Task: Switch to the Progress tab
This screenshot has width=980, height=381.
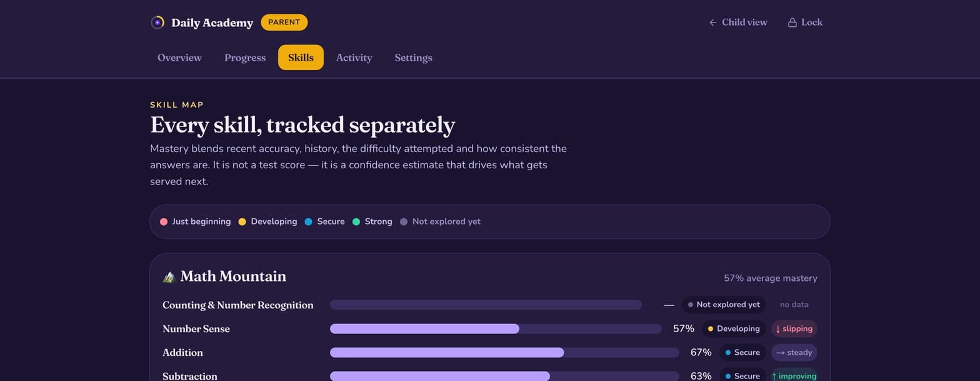Action: 245,58
